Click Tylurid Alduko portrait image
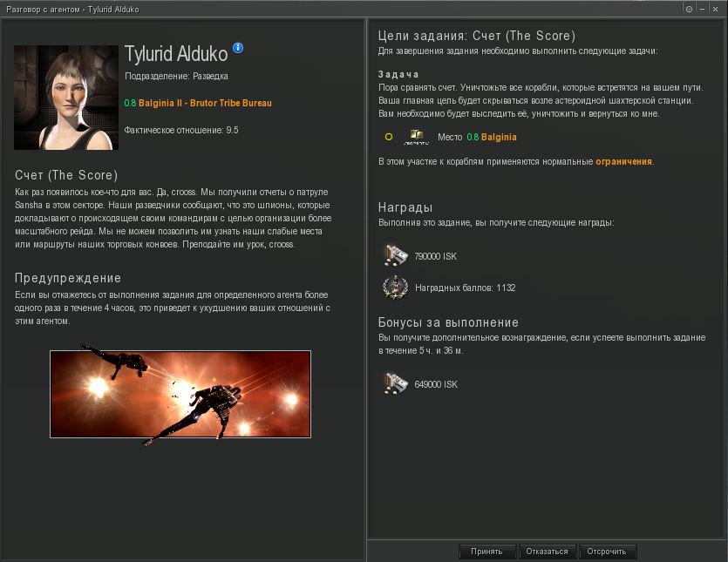The width and height of the screenshot is (728, 562). tap(66, 98)
